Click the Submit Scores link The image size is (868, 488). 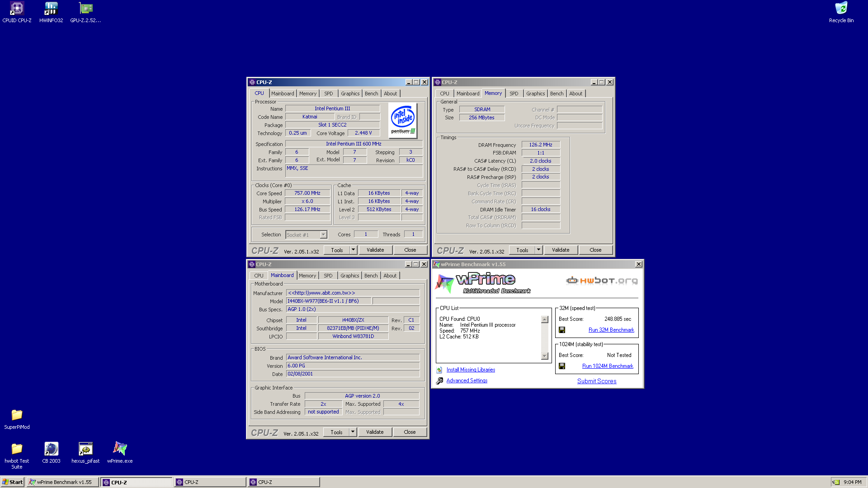click(x=597, y=381)
